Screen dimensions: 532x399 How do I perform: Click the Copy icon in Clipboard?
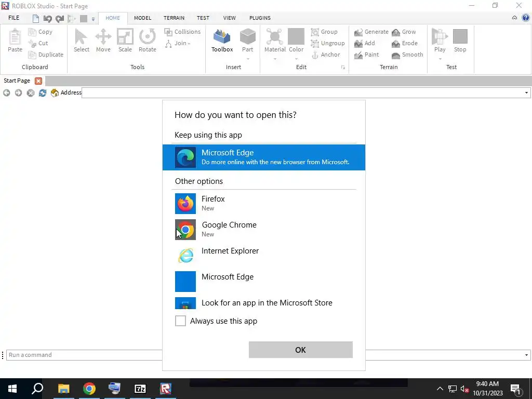(x=32, y=32)
